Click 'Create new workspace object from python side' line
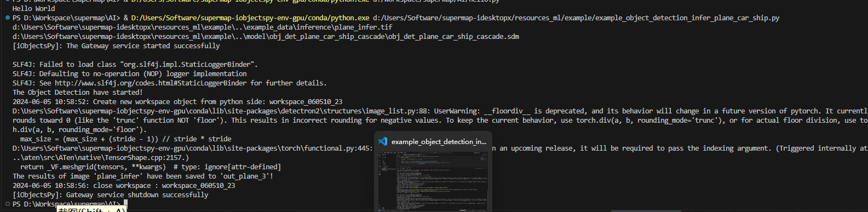868x212 pixels. click(178, 102)
